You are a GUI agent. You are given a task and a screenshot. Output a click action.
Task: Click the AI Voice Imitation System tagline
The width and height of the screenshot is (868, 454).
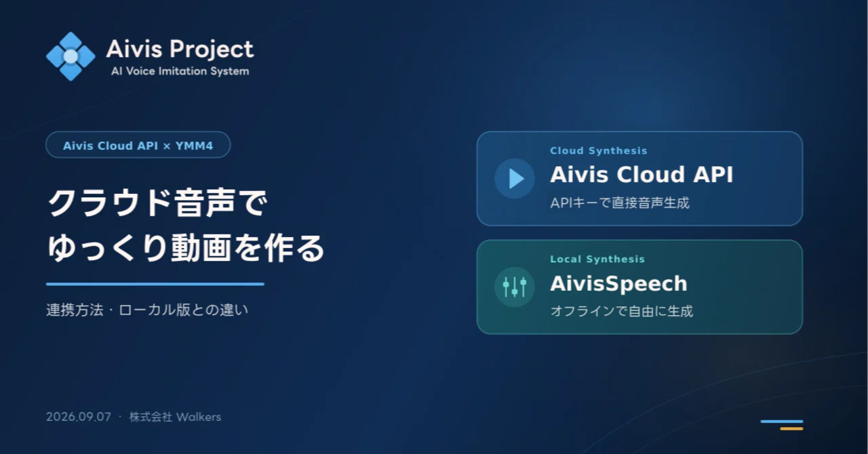click(180, 71)
